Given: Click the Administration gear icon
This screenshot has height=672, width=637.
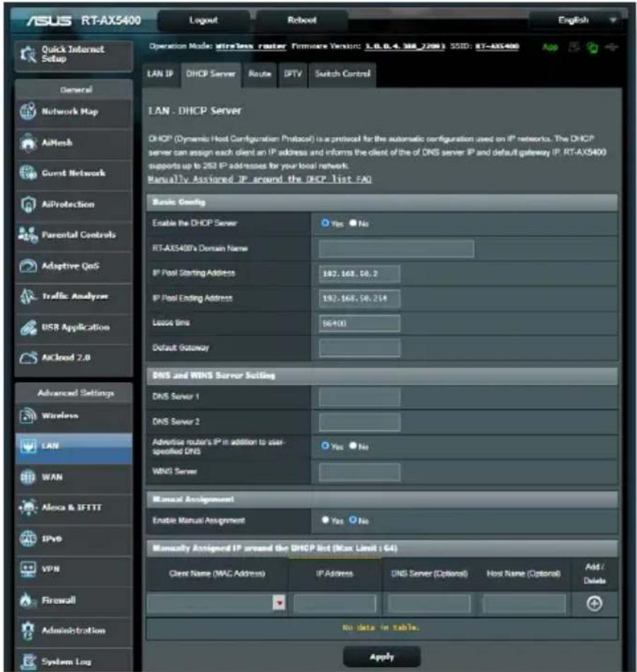Looking at the screenshot, I should (28, 630).
